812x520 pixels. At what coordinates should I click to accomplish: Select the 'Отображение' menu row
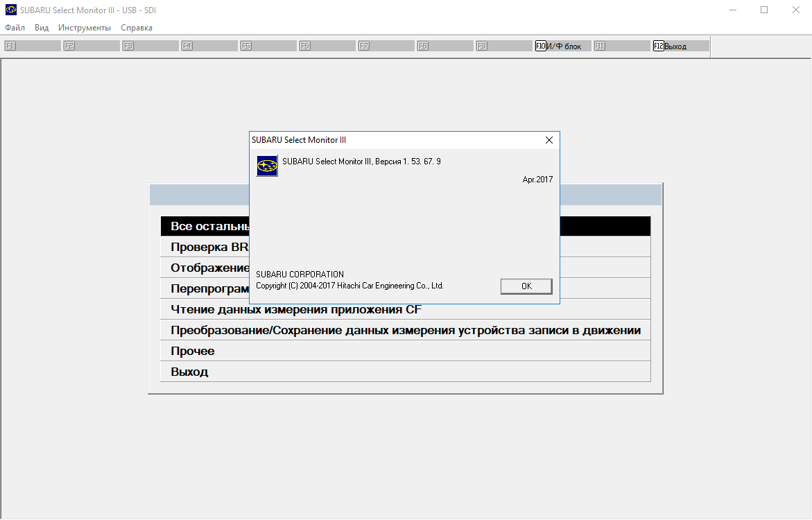pyautogui.click(x=406, y=268)
